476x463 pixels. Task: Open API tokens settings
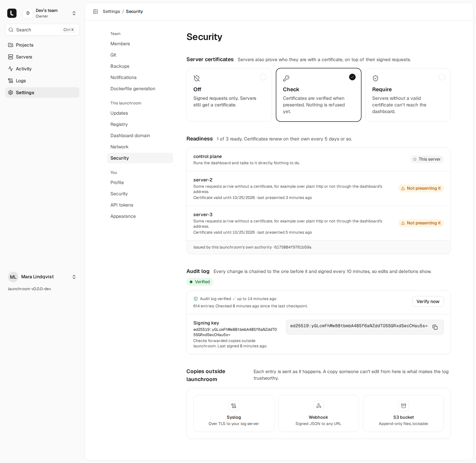(x=140, y=205)
